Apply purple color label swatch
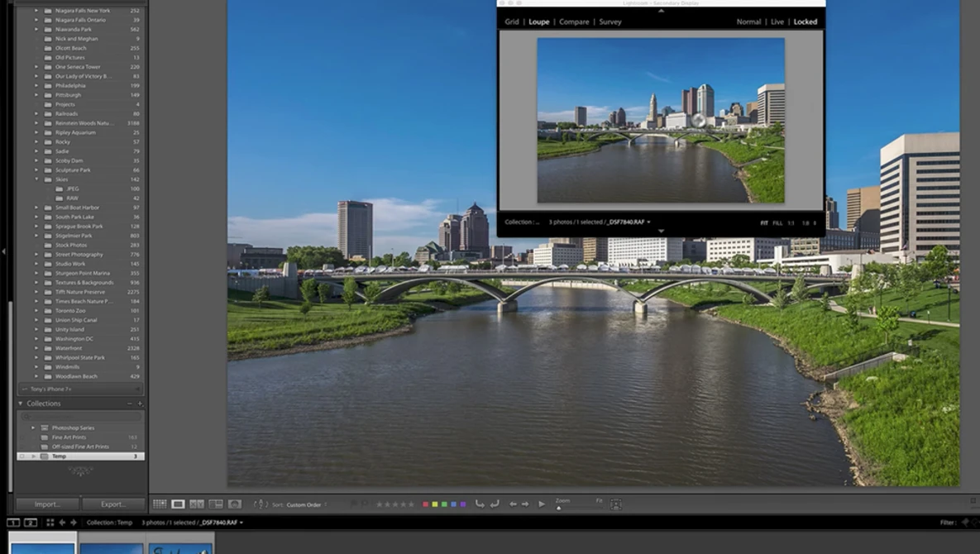Image resolution: width=980 pixels, height=554 pixels. tap(463, 504)
